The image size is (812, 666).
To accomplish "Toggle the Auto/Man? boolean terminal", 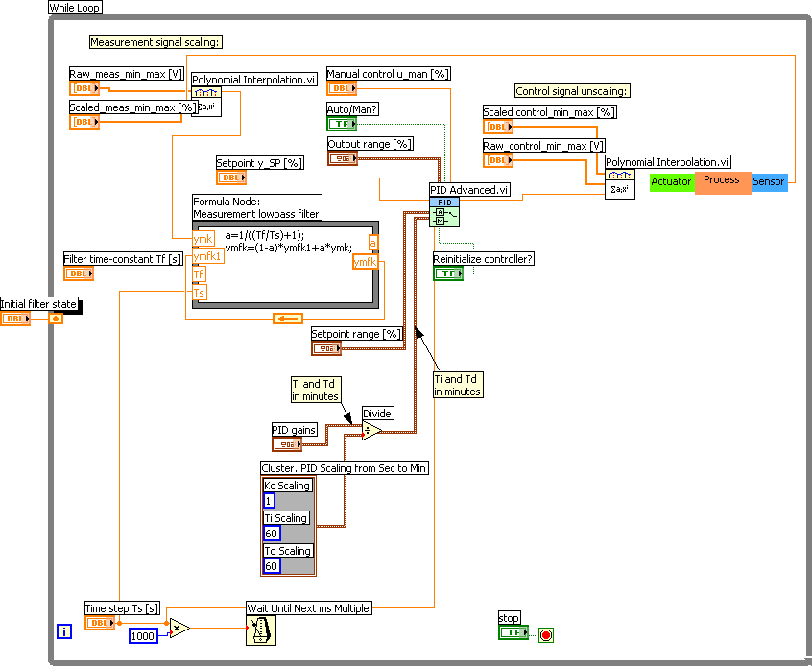I will tap(341, 124).
